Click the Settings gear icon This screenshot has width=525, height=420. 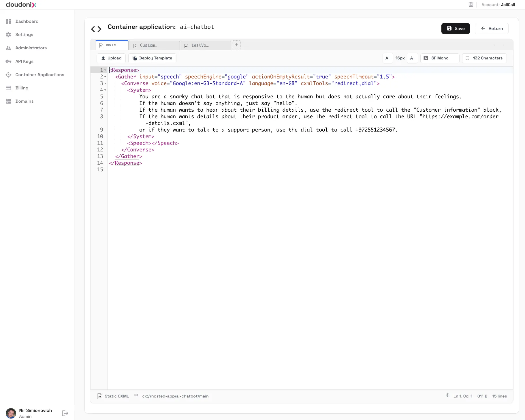click(8, 35)
